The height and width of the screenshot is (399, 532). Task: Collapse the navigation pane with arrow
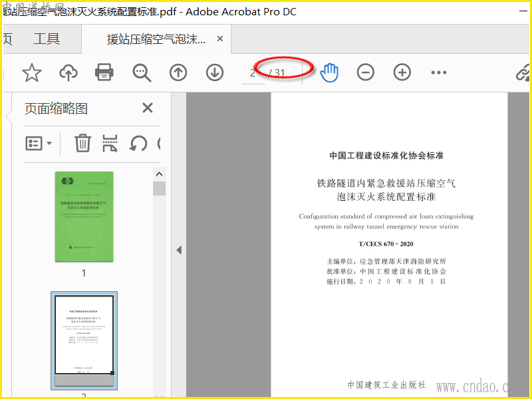[179, 250]
